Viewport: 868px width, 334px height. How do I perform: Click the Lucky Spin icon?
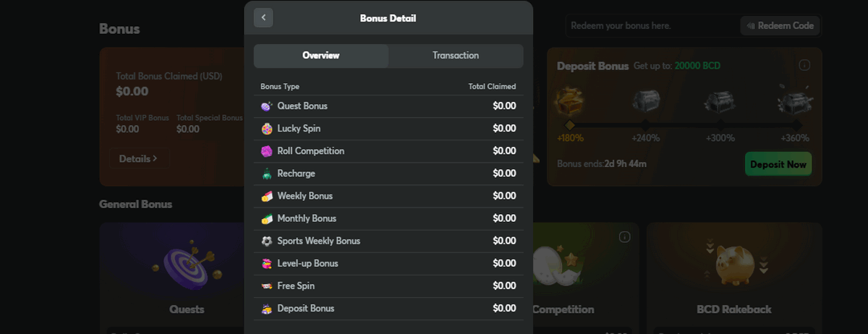point(266,129)
